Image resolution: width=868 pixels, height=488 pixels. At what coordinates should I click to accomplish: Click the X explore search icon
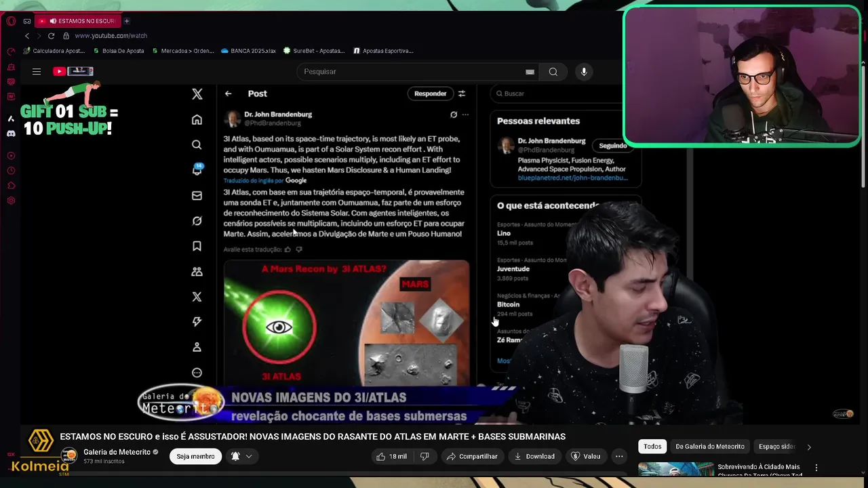point(197,144)
